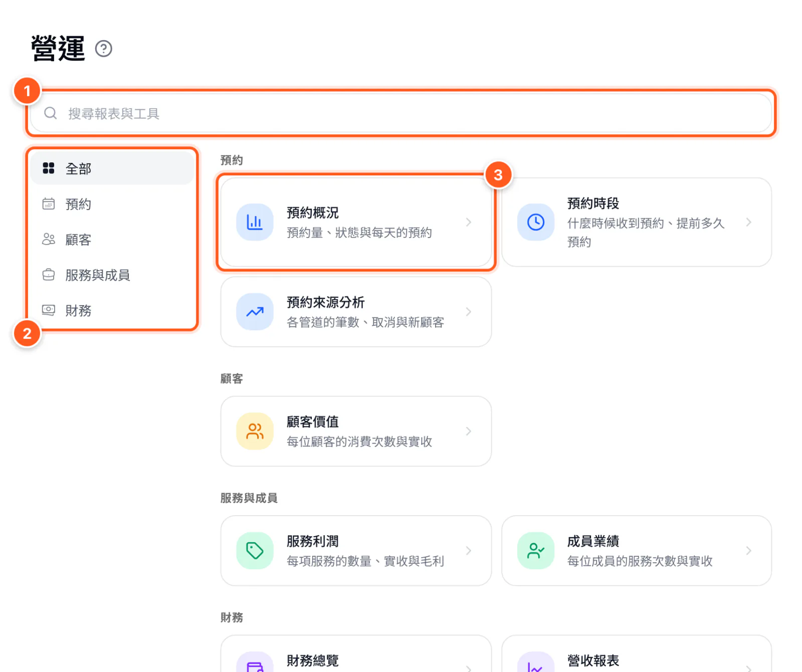Click the text 預約量、狀態與每天的預約
This screenshot has width=802, height=672.
point(359,233)
